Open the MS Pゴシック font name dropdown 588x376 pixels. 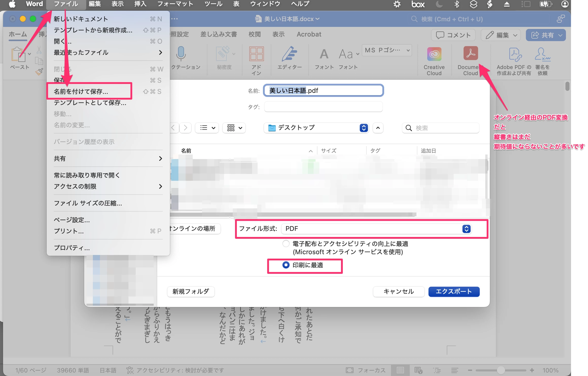coord(386,50)
